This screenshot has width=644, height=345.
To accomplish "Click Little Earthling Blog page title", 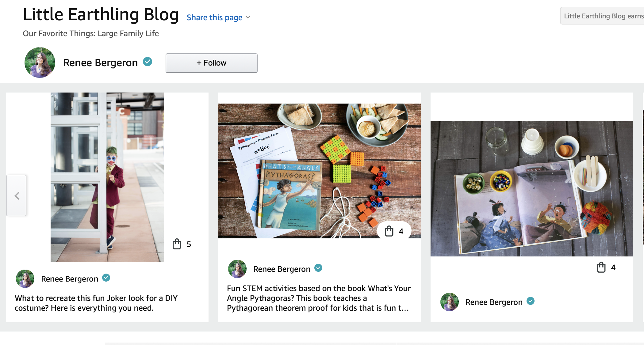I will point(101,14).
